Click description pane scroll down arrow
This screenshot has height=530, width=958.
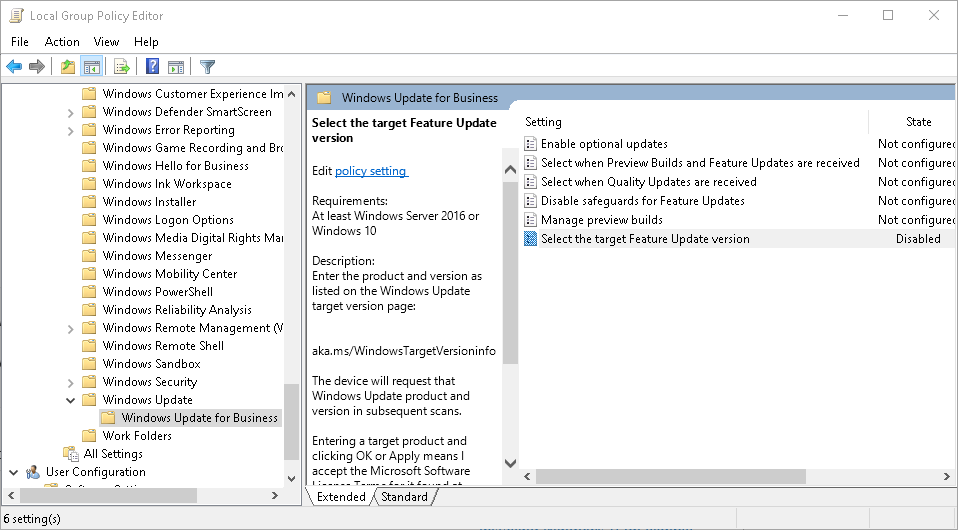point(511,463)
